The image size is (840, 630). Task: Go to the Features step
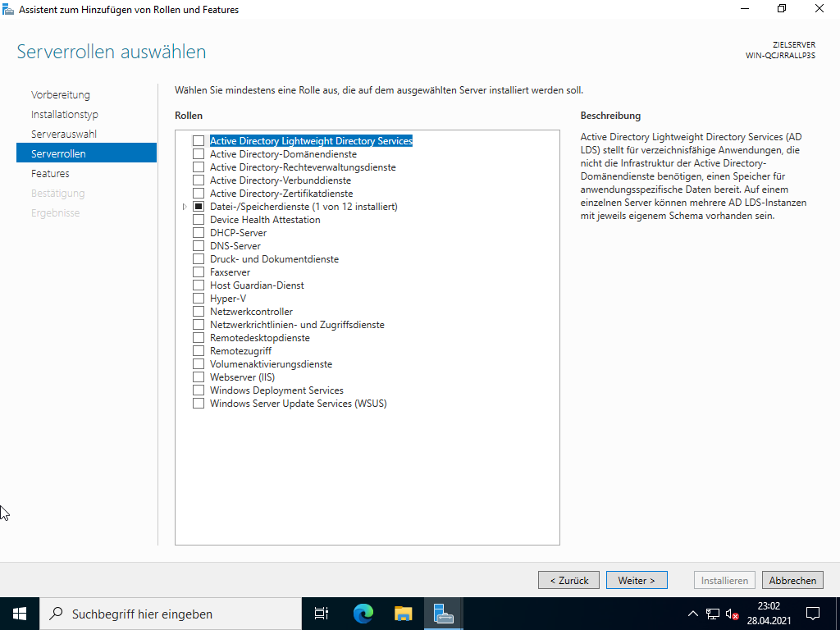click(50, 173)
